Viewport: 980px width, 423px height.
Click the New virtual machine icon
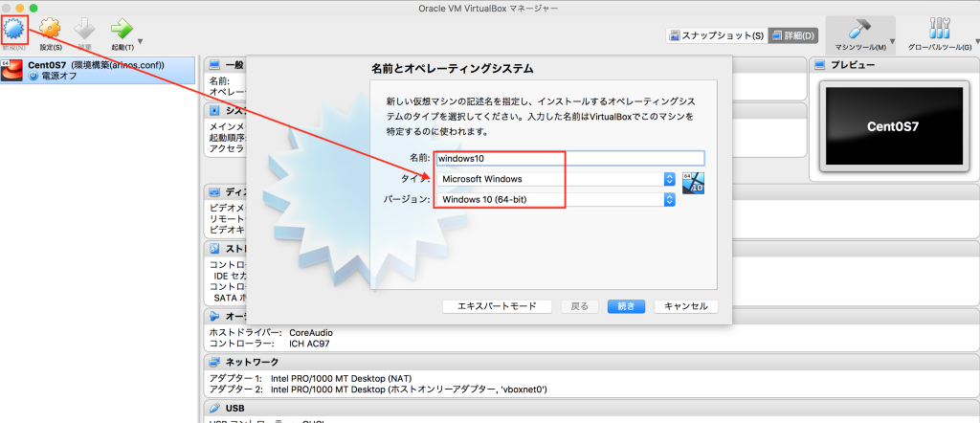tap(16, 28)
